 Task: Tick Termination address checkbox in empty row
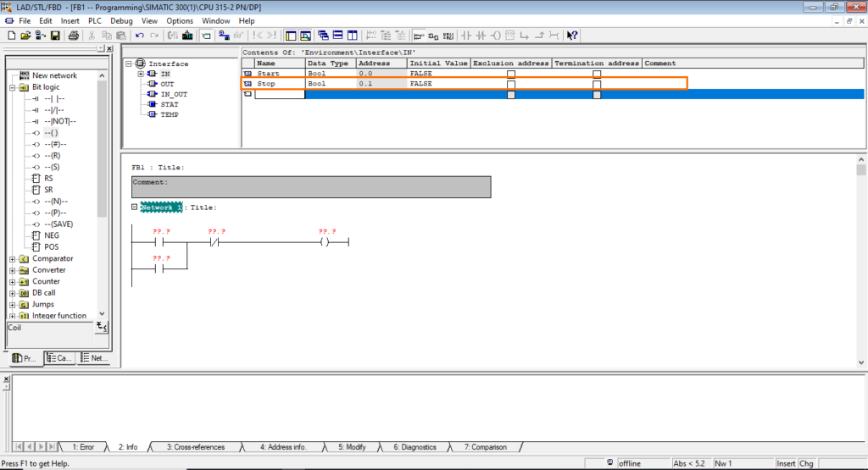596,95
